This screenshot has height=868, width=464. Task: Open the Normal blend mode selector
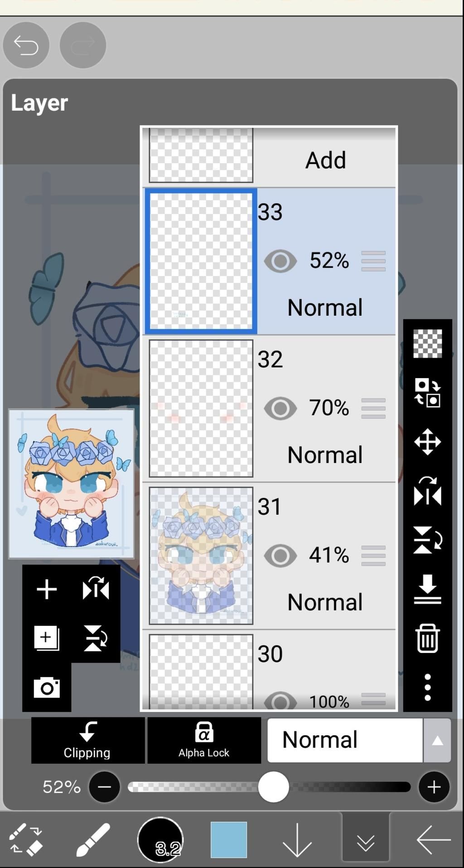point(344,740)
